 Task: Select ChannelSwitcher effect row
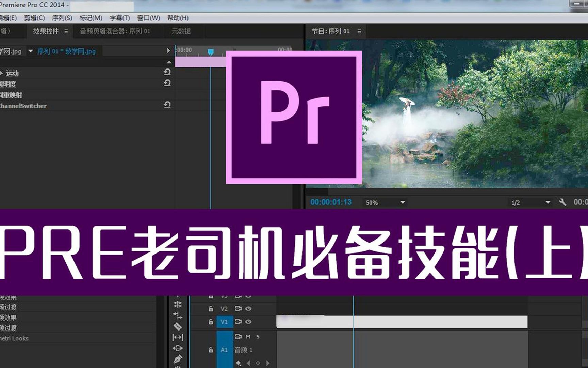coord(85,106)
